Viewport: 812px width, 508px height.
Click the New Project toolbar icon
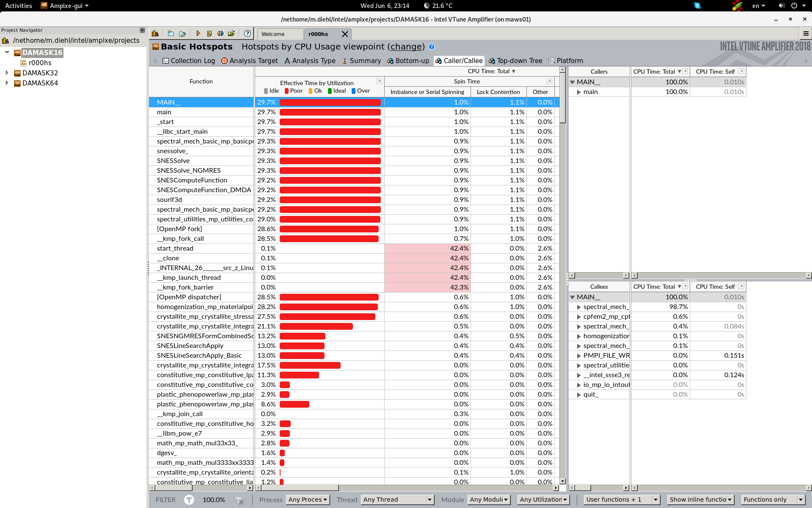171,33
